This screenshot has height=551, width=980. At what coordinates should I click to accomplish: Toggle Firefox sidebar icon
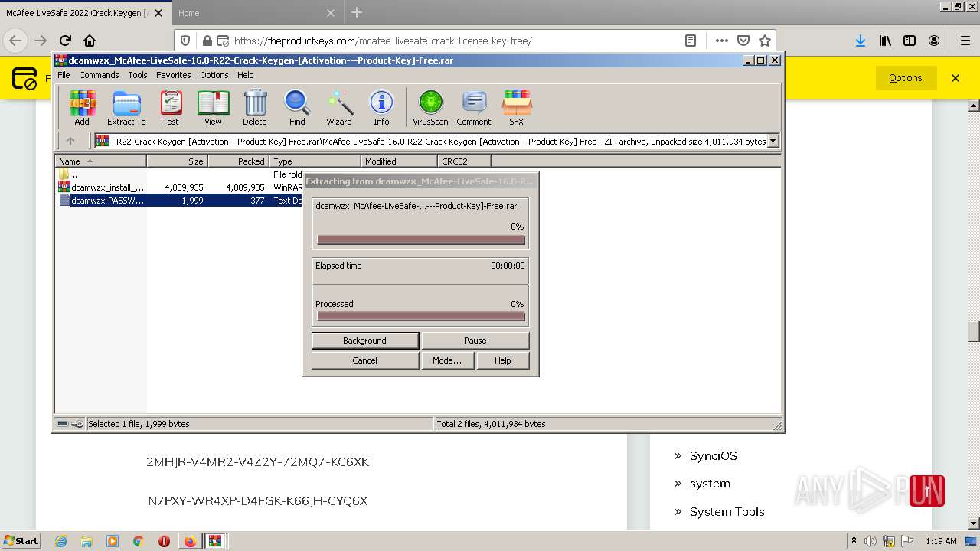[910, 41]
